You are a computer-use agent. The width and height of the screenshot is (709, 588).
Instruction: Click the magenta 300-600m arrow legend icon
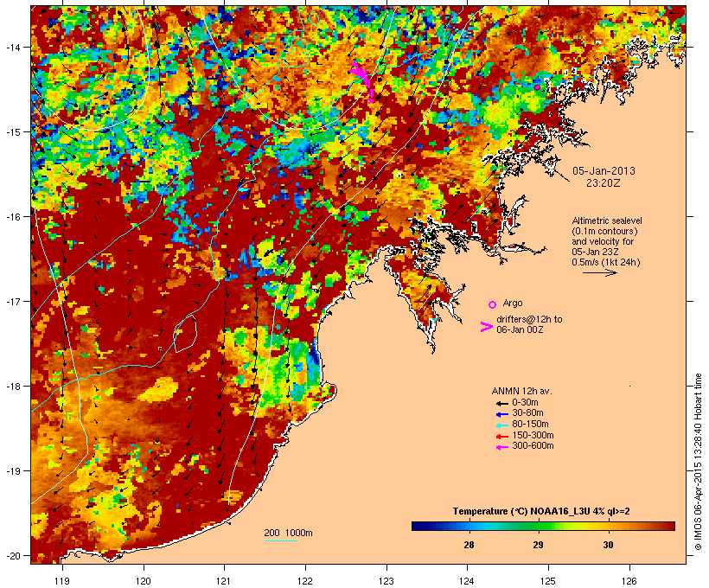501,447
